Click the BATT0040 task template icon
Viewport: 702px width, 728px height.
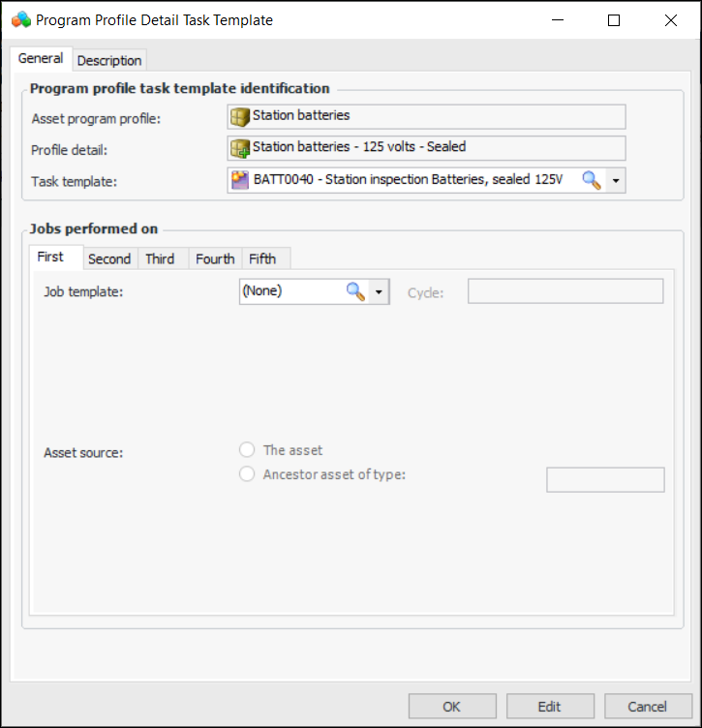240,180
